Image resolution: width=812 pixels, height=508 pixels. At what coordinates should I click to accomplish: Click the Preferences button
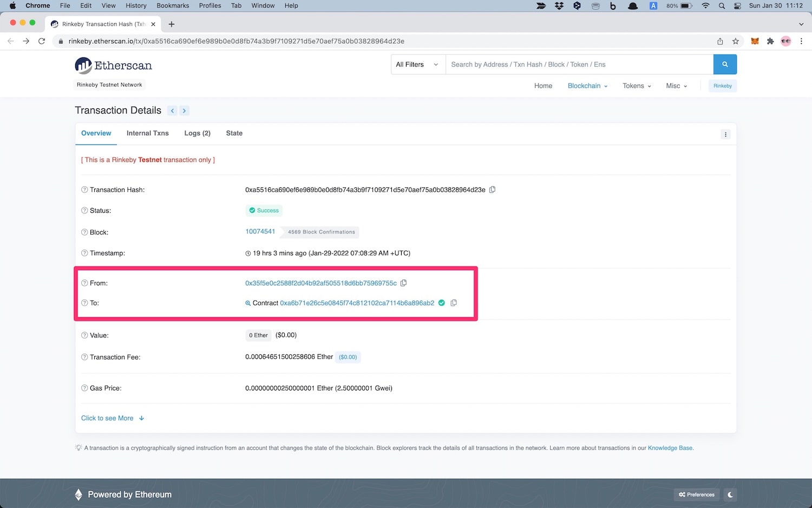click(x=697, y=494)
